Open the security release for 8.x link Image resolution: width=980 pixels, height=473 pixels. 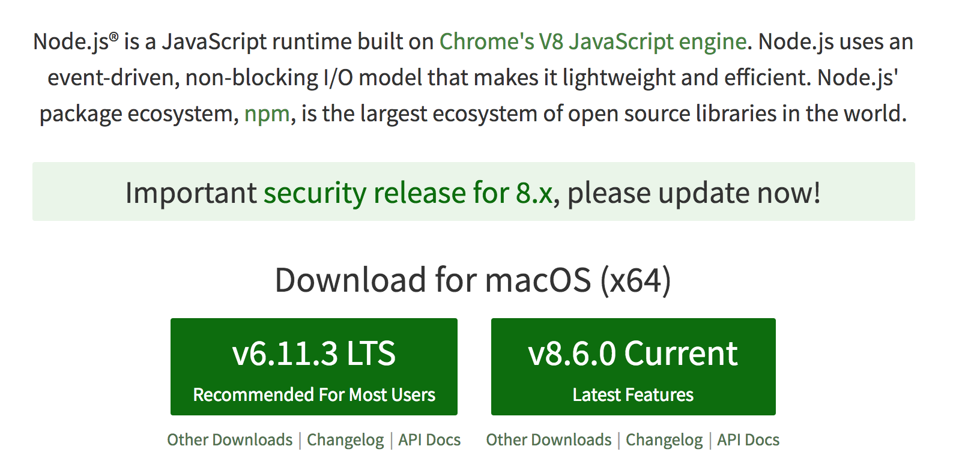pos(408,193)
